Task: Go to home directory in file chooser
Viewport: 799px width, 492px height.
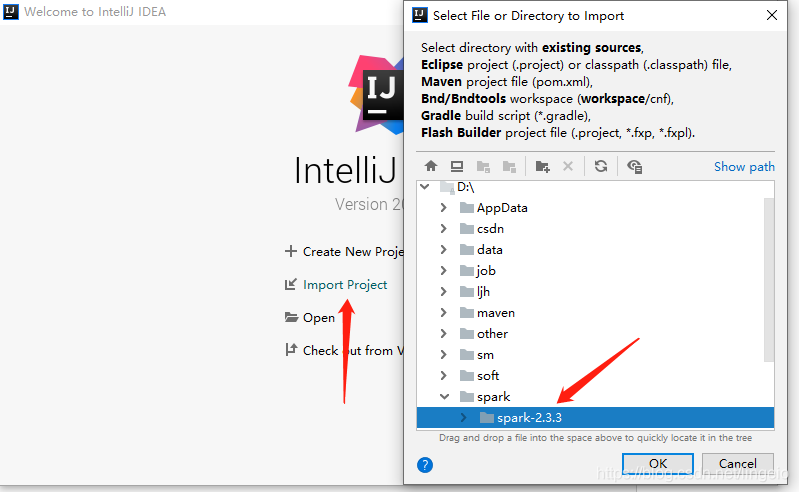Action: click(x=431, y=166)
